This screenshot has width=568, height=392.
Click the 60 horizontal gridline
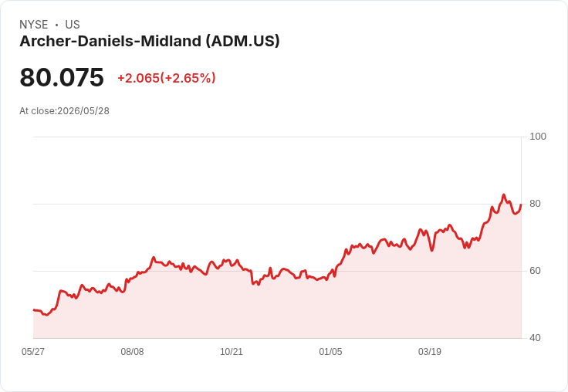[x=277, y=271]
